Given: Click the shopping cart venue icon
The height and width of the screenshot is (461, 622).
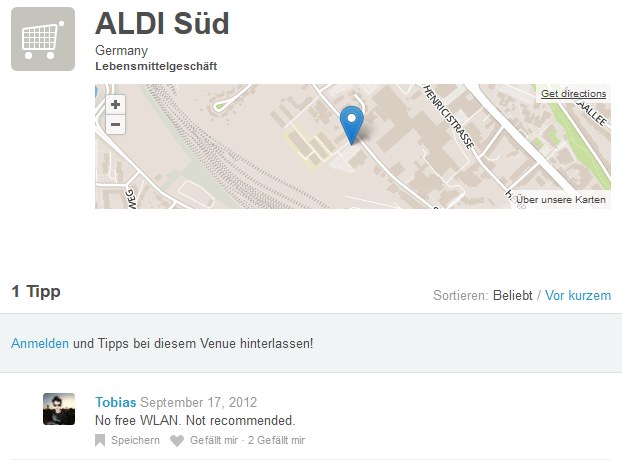Looking at the screenshot, I should (43, 39).
